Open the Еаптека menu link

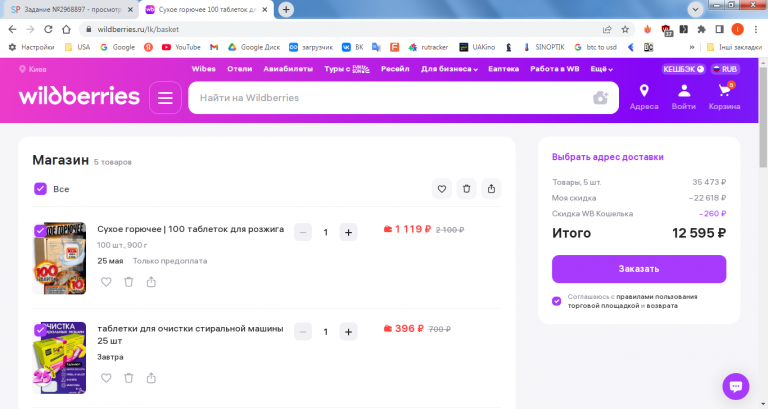[x=504, y=69]
